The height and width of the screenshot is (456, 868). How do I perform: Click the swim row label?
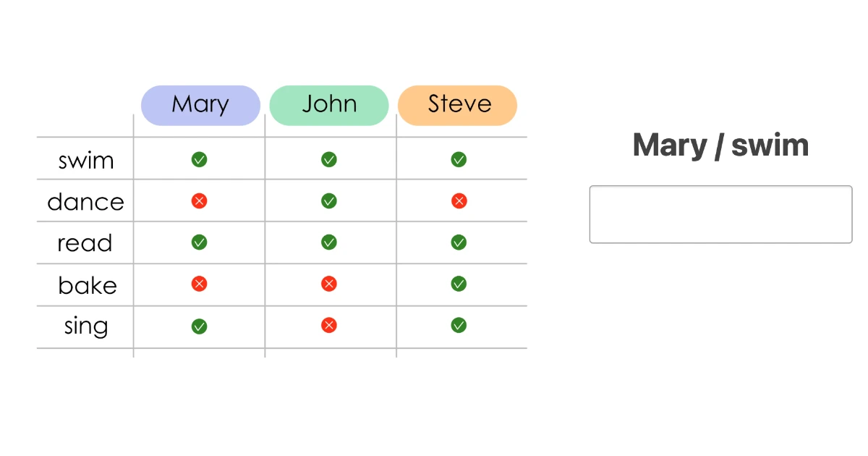click(x=86, y=160)
